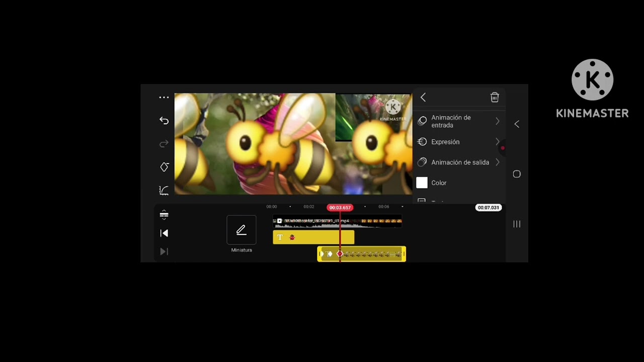The height and width of the screenshot is (362, 644).
Task: Tap the Android home navigation button
Action: point(517,174)
